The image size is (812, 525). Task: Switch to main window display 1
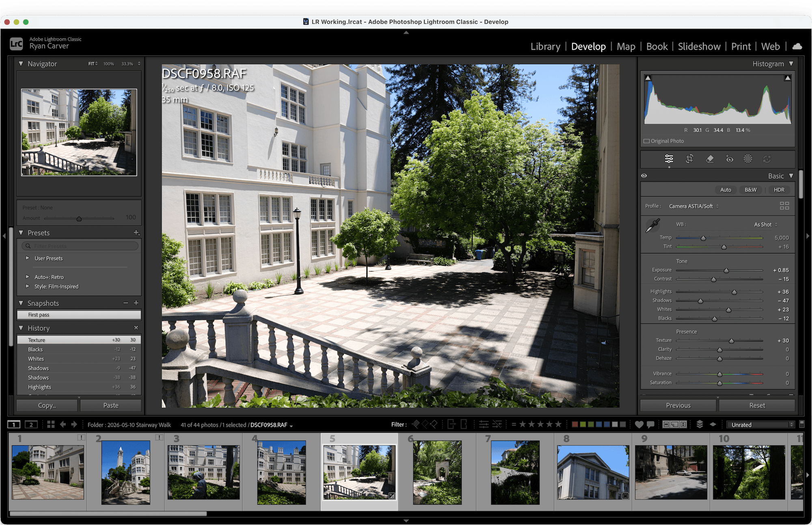tap(14, 425)
